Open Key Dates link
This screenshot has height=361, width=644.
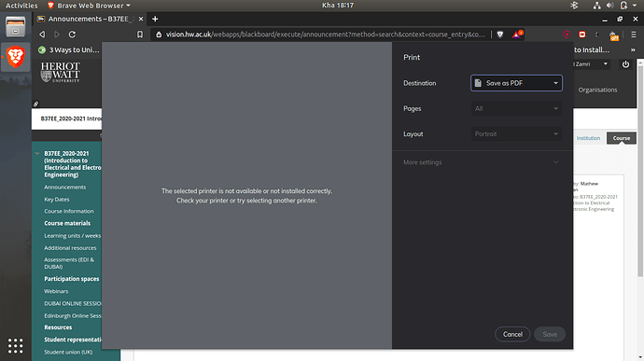[57, 200]
